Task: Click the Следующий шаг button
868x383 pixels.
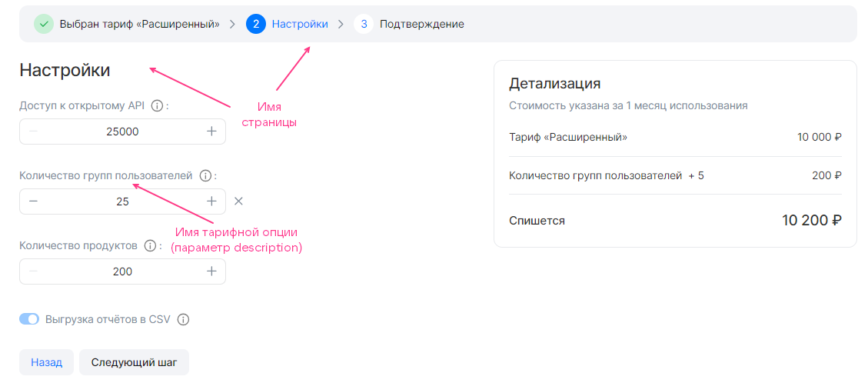Action: [135, 362]
